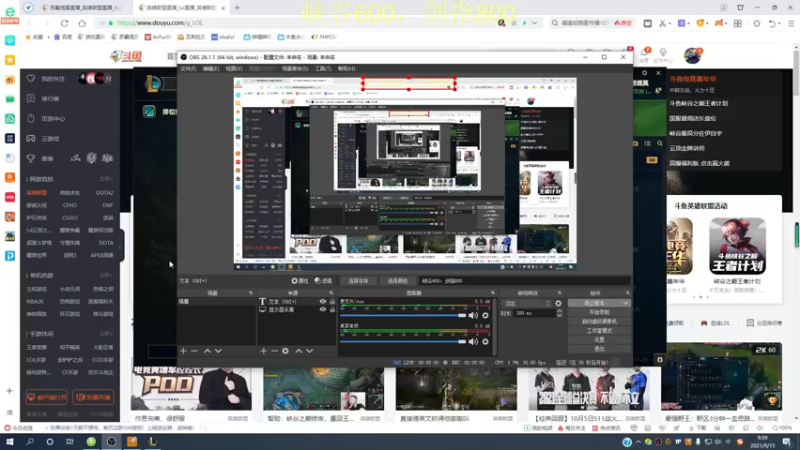Open Douyu message notifications bell
Screen dimensions: 800x450
pos(644,53)
